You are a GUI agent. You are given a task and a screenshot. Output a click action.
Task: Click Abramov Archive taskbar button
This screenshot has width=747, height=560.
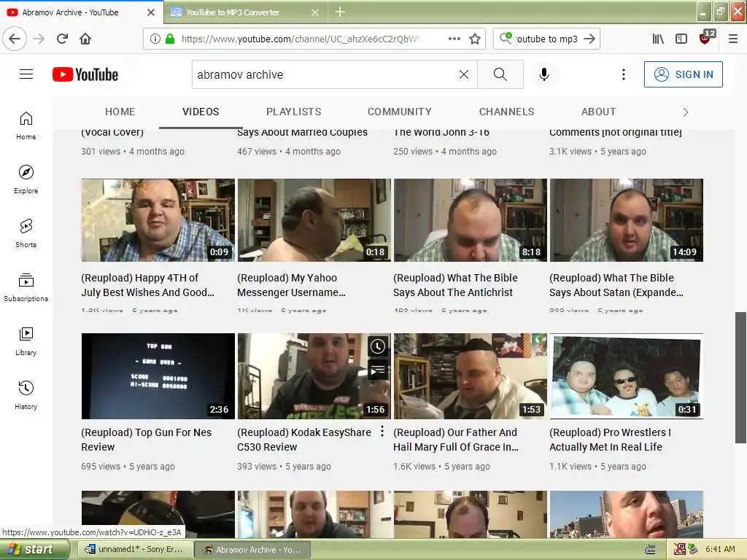[252, 550]
